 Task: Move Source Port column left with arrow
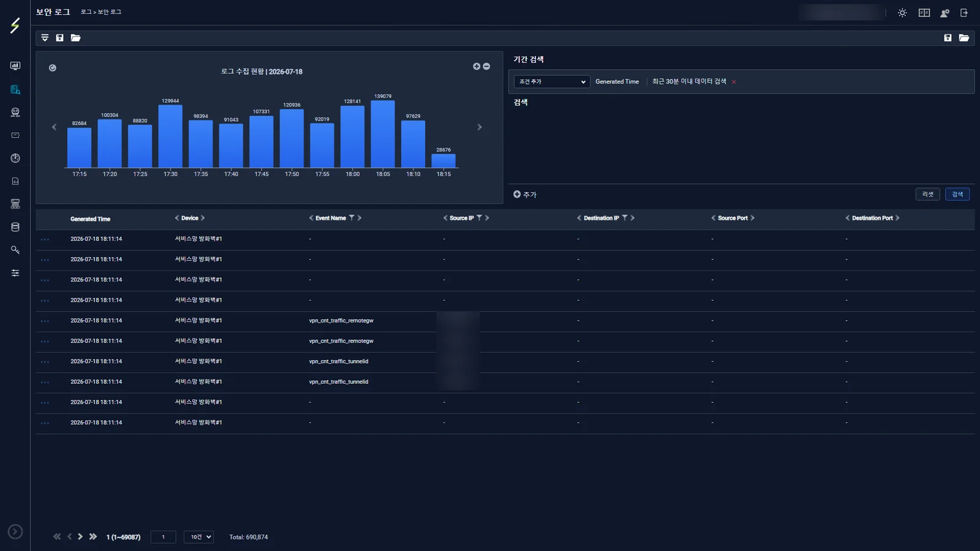713,218
